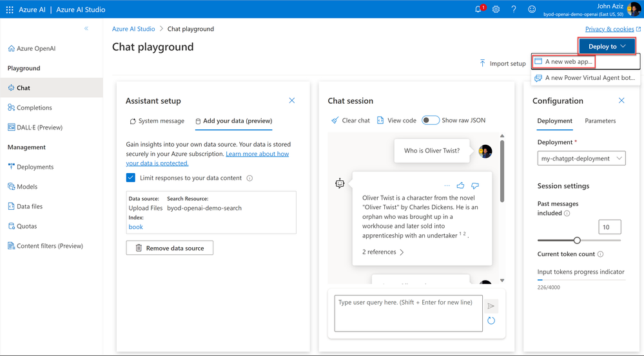Viewport: 644px width, 356px height.
Task: Click Azure AI Studio breadcrumb link
Action: pos(133,29)
